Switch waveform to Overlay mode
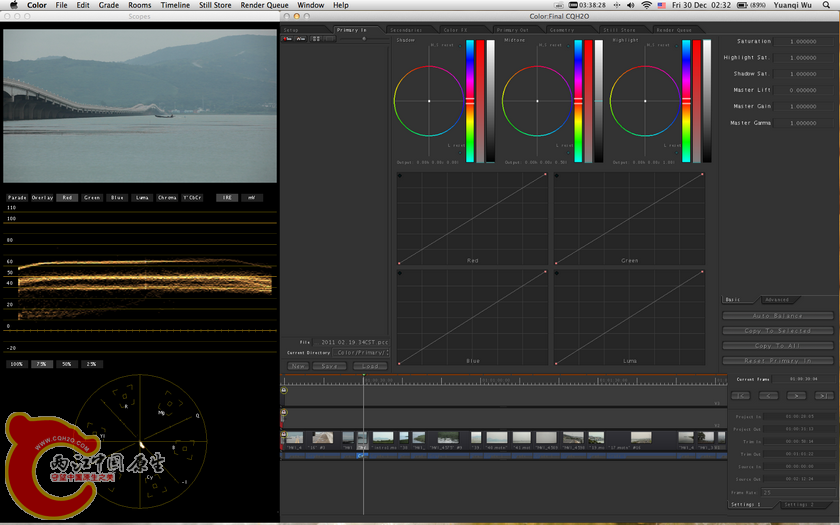The width and height of the screenshot is (840, 525). pyautogui.click(x=42, y=198)
